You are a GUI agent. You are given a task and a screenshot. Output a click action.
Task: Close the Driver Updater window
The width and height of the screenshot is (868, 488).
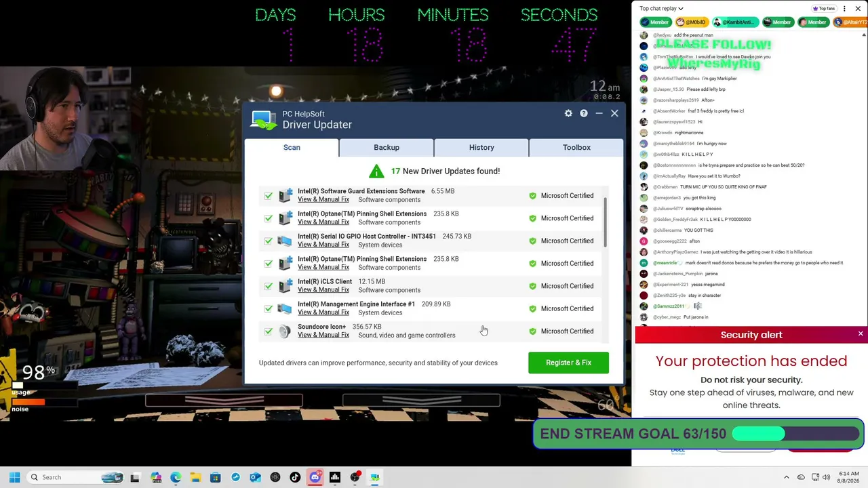click(x=614, y=113)
